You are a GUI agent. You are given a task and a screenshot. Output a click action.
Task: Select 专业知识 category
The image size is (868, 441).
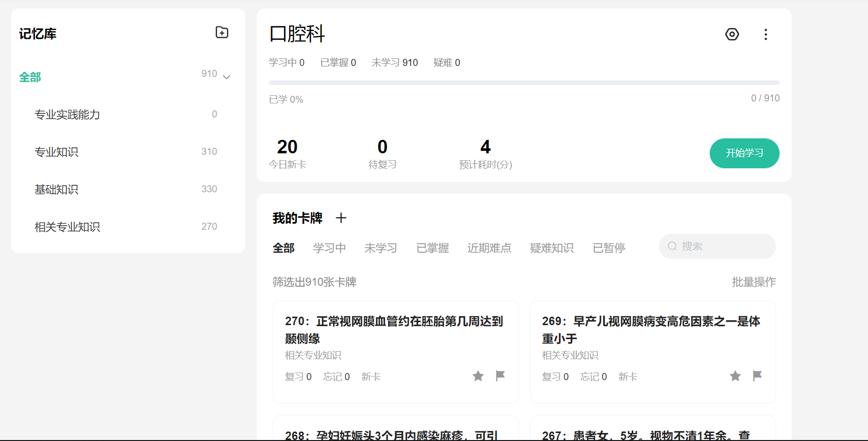pos(56,152)
